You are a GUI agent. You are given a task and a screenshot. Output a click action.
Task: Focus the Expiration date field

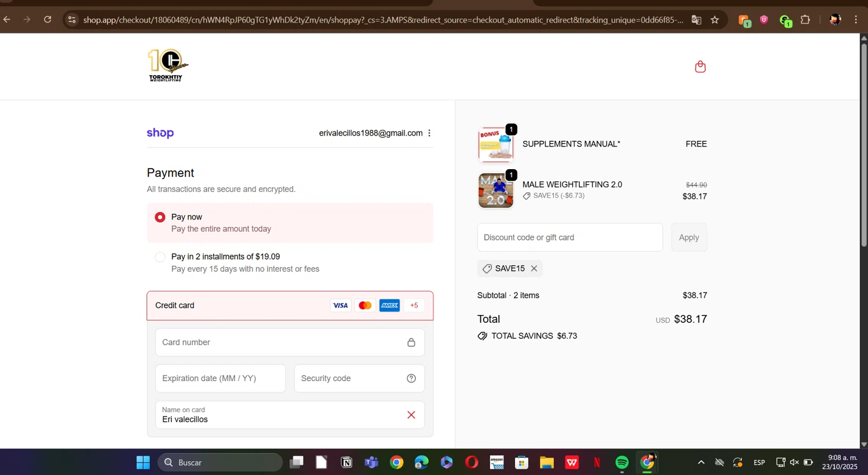tap(220, 378)
